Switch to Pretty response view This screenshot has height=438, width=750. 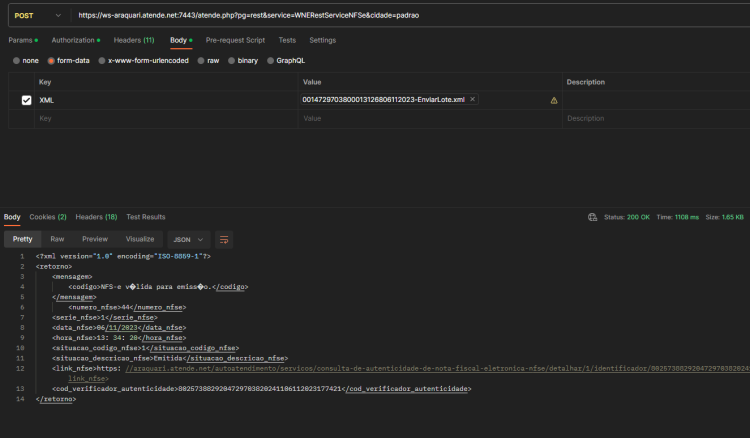(22, 239)
